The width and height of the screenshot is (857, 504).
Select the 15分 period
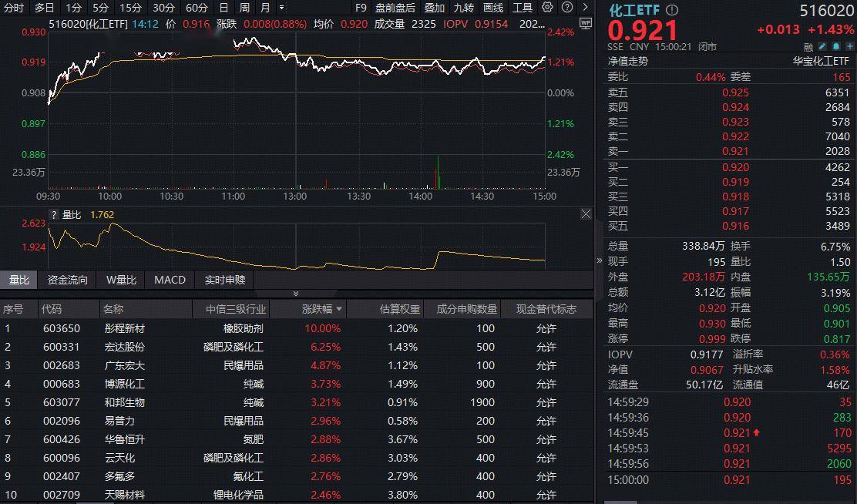(x=130, y=8)
